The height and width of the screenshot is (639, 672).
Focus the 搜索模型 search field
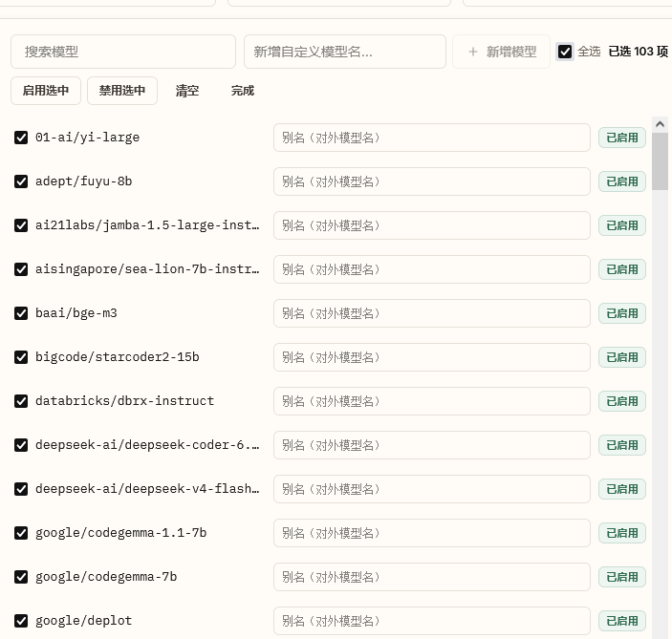pos(123,52)
